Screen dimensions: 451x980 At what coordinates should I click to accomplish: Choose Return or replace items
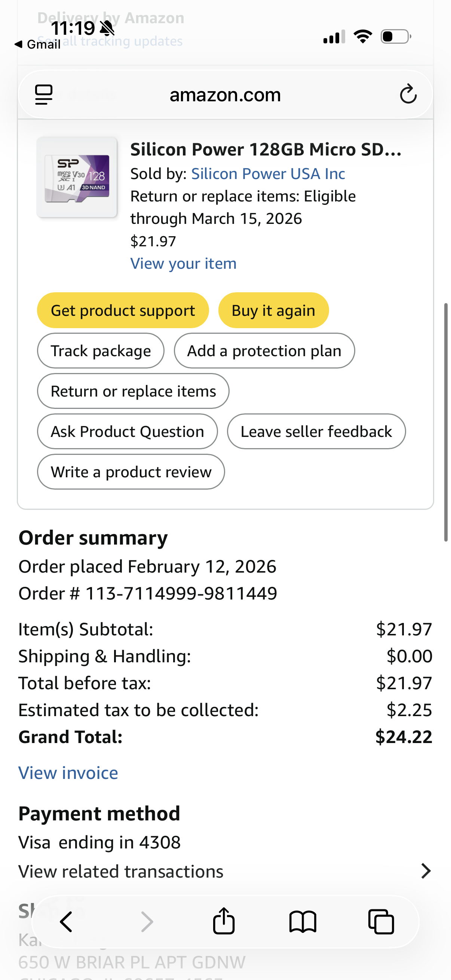(133, 391)
